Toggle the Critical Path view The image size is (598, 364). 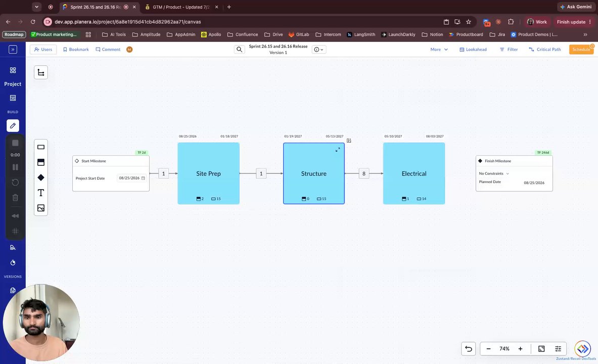(544, 49)
